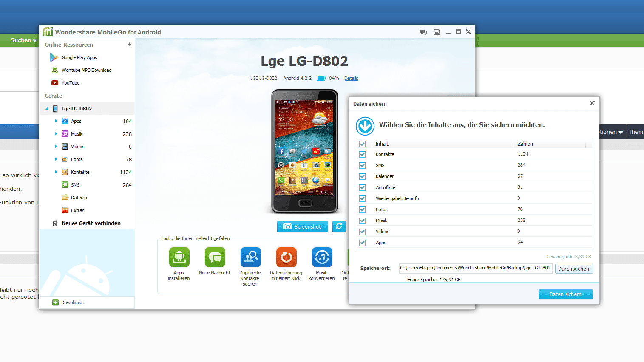
Task: Collapse the Lge LG-D802 device tree
Action: 47,109
